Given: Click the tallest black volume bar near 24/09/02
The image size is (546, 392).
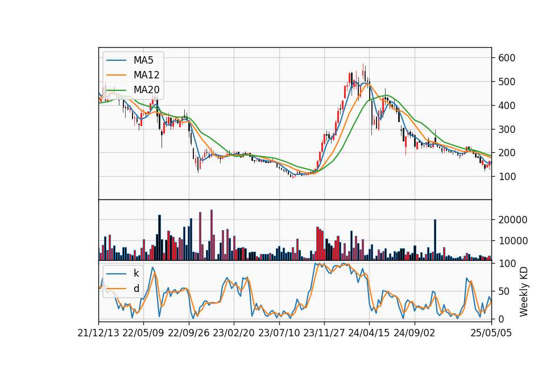Looking at the screenshot, I should [x=435, y=240].
